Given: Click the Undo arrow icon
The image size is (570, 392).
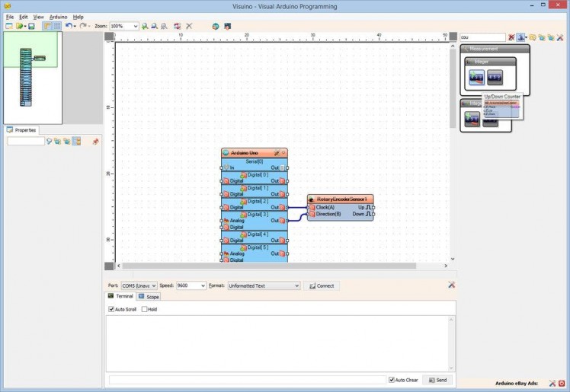Looking at the screenshot, I should click(69, 26).
